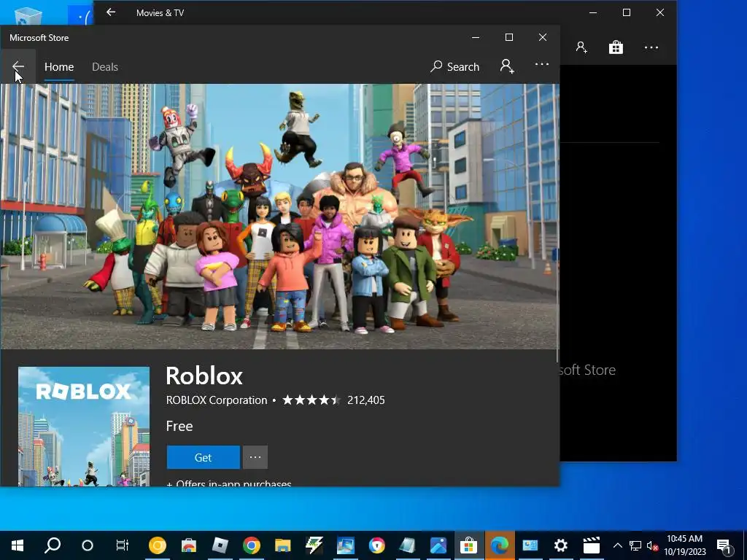
Task: Switch to Microsoft Store taskbar icon
Action: pos(469,545)
